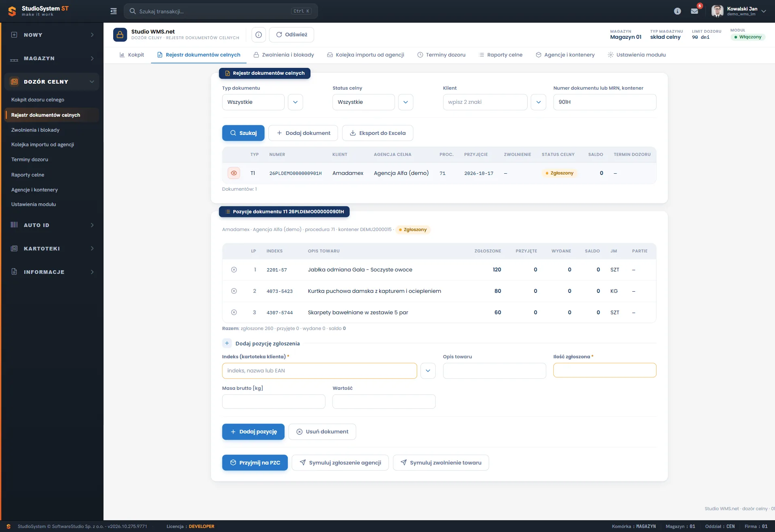Focus the Szukaj transakcji search field
The height and width of the screenshot is (532, 775).
221,11
